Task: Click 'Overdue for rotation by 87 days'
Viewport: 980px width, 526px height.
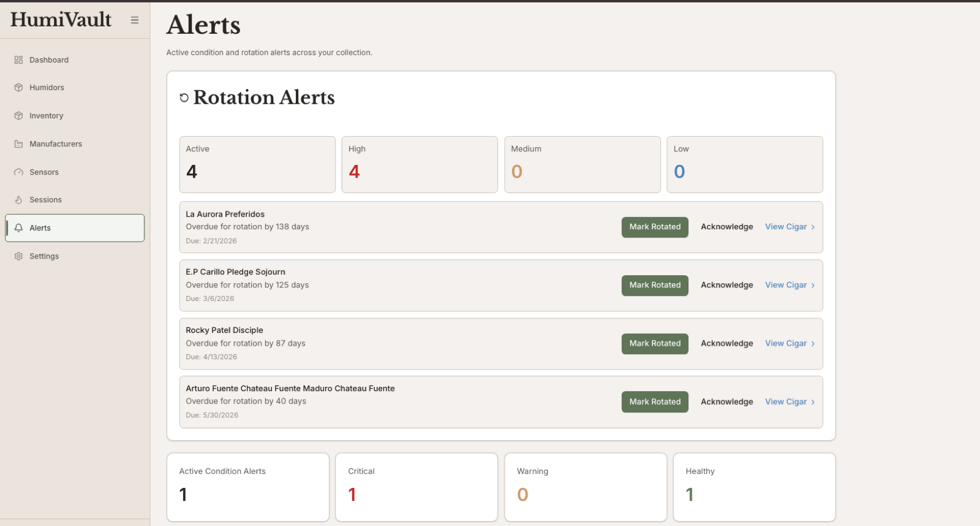Action: coord(246,343)
